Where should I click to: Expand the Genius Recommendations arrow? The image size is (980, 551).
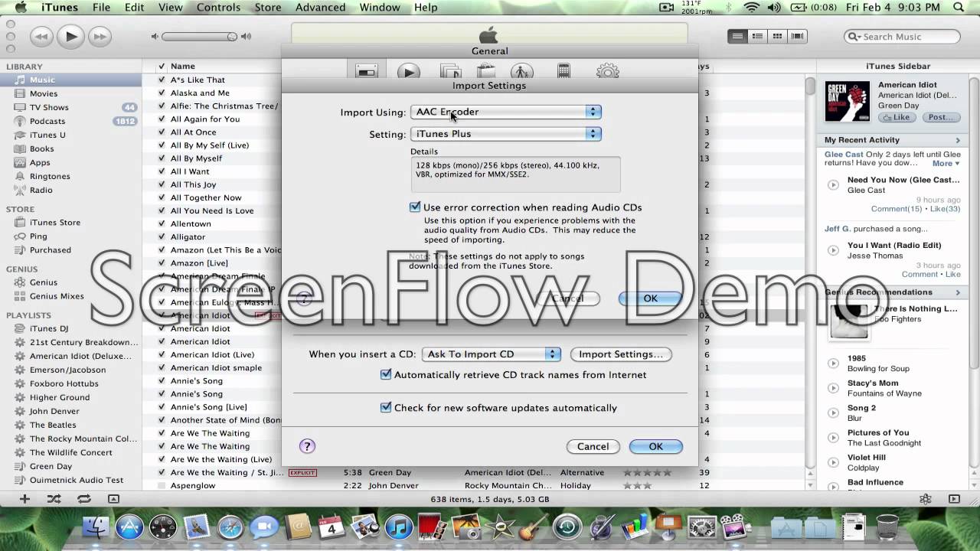[958, 292]
